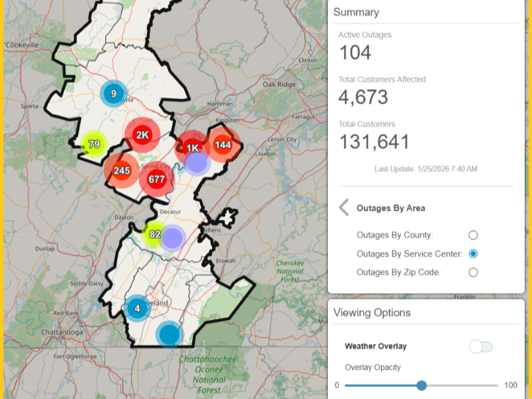
Task: Click the 2K outage cluster marker
Action: (x=142, y=134)
